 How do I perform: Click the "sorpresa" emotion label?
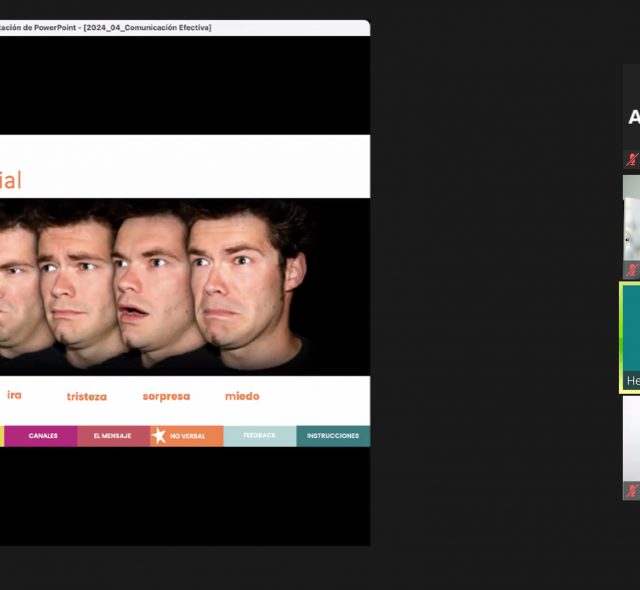pos(166,396)
